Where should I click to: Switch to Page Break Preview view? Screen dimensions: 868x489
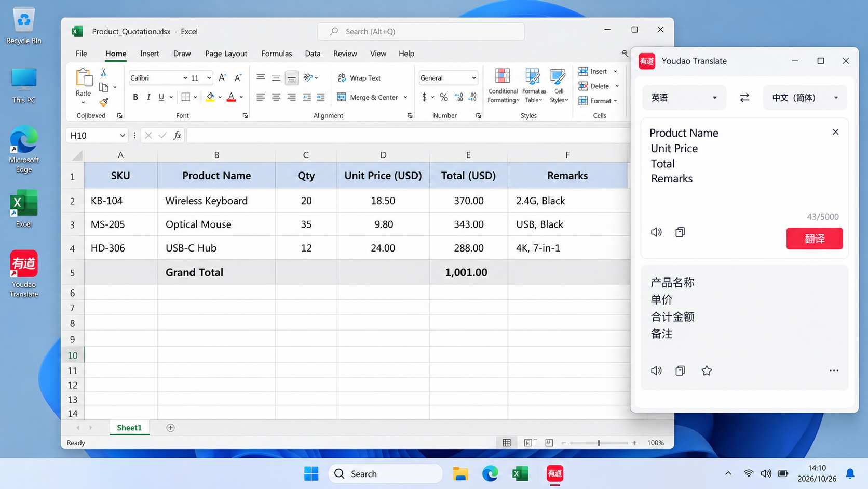click(549, 443)
